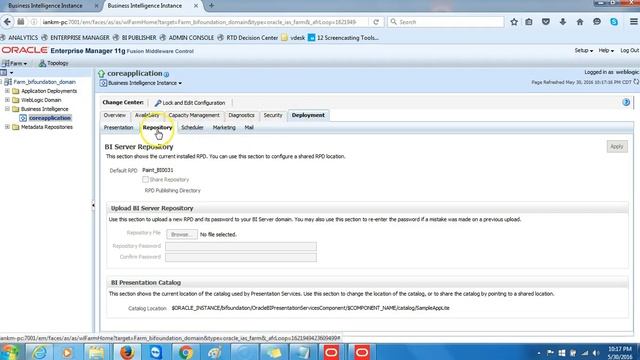Click the Skype icon in the Firefox toolbar

[614, 22]
